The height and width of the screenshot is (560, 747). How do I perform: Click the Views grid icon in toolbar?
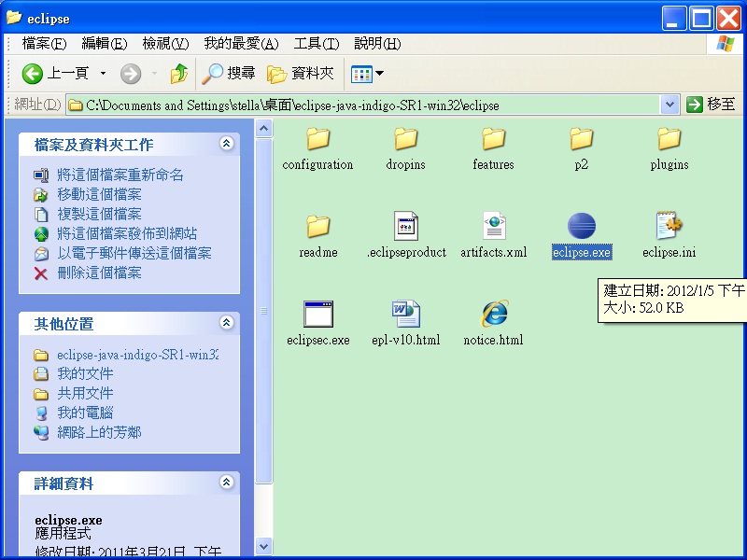[x=361, y=74]
